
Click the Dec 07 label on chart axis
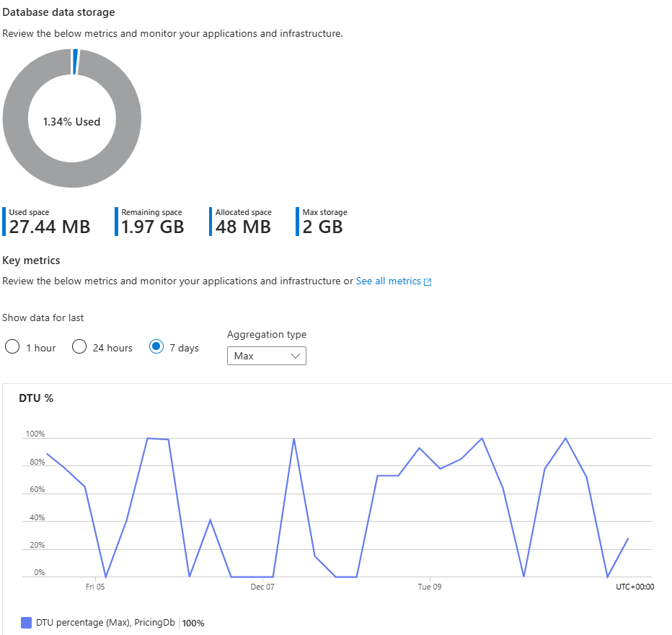coord(262,587)
